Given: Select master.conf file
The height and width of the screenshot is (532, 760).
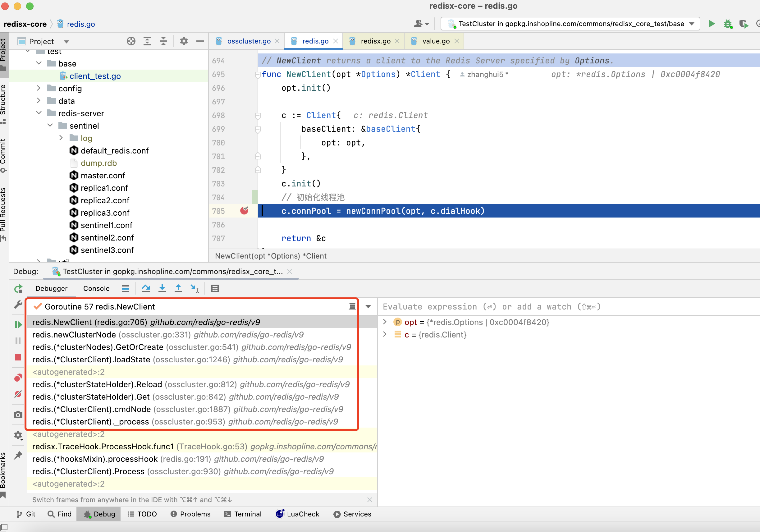Looking at the screenshot, I should pos(103,176).
